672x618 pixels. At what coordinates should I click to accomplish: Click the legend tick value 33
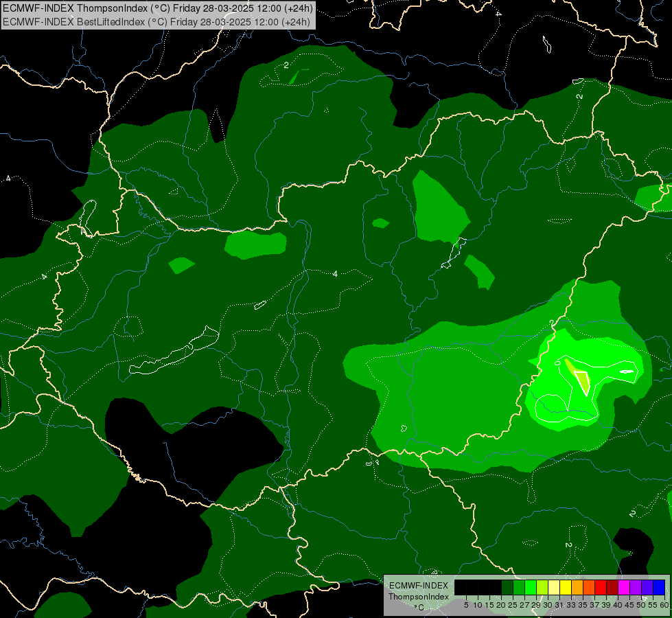tap(571, 605)
